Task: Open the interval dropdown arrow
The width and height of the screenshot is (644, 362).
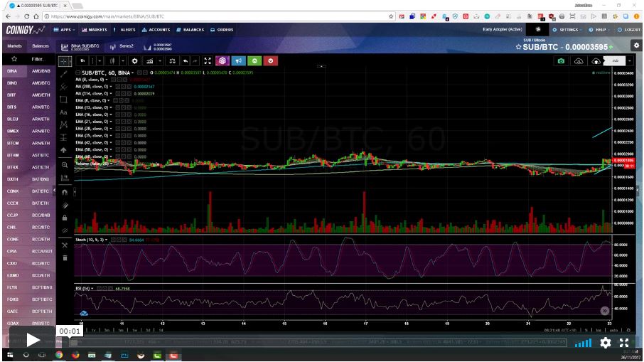Action: (x=100, y=61)
